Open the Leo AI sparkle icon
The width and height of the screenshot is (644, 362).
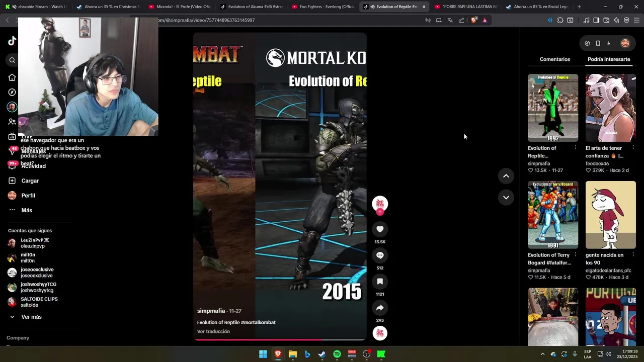616,20
